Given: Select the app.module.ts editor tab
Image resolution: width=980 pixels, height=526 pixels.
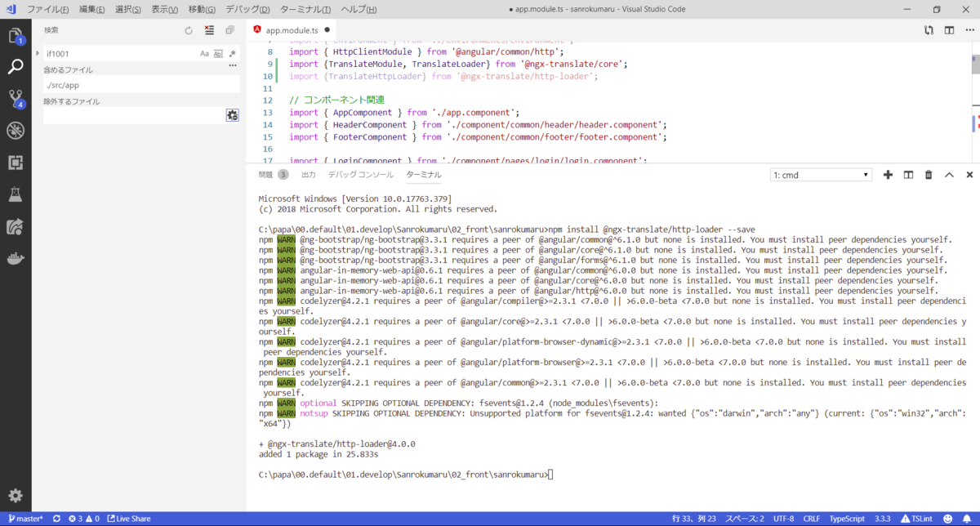Looking at the screenshot, I should pos(291,30).
